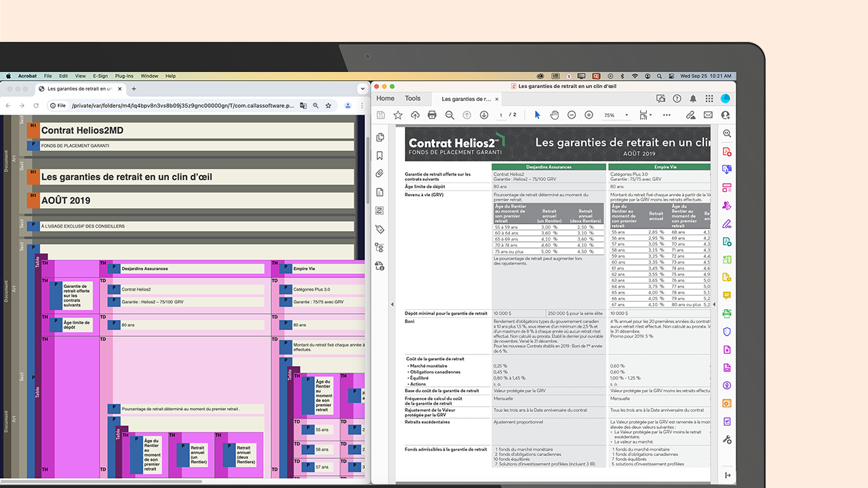
Task: Select the arrow Selection tool
Action: [x=537, y=115]
